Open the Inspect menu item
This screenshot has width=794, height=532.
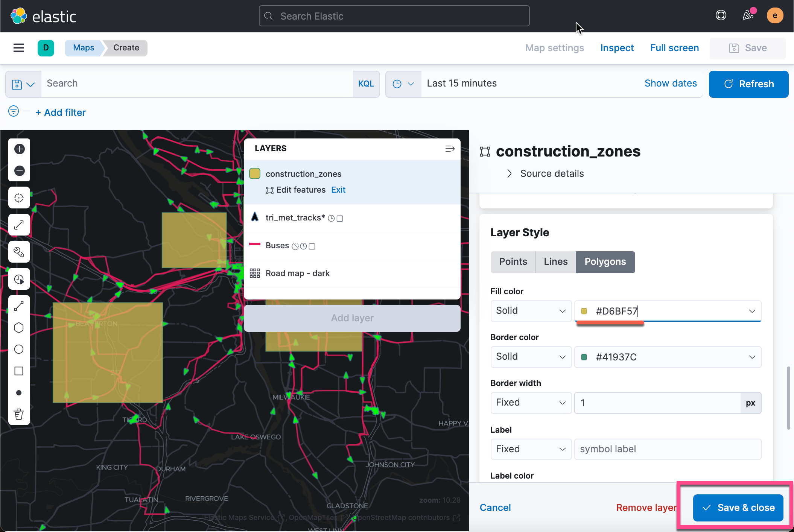tap(617, 48)
